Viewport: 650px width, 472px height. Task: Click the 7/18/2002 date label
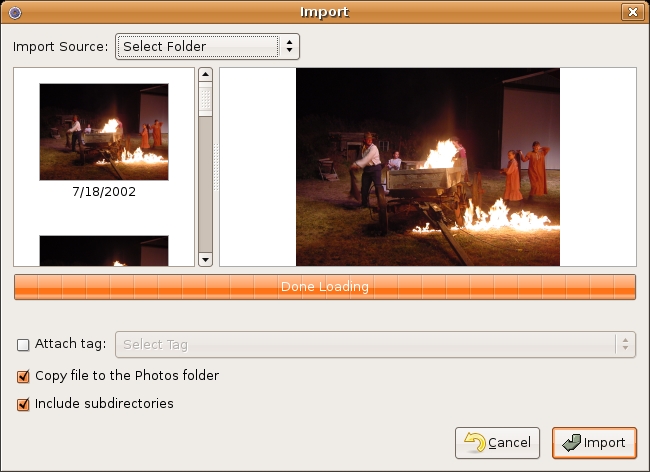point(104,192)
